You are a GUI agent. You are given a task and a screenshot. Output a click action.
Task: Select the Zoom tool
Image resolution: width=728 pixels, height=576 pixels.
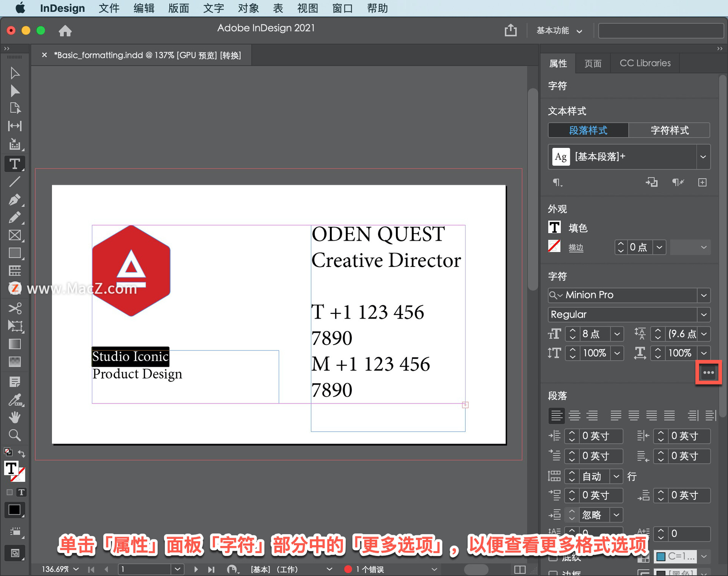pyautogui.click(x=15, y=435)
